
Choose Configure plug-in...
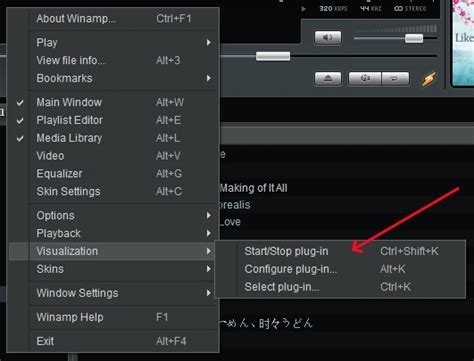(340, 269)
